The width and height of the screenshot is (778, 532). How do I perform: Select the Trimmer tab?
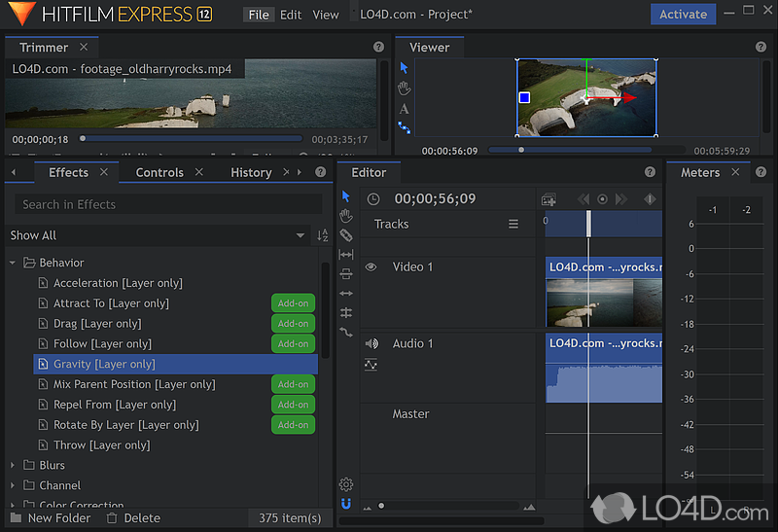(44, 47)
